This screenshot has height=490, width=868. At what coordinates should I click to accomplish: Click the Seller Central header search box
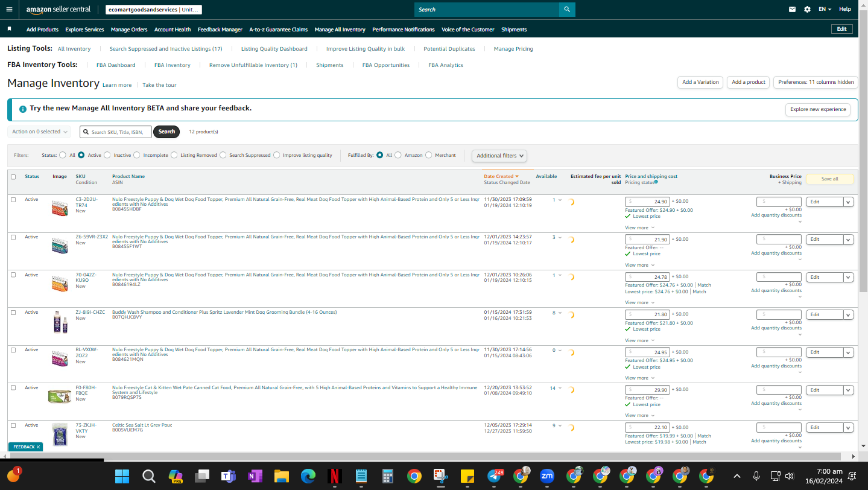[x=487, y=10]
